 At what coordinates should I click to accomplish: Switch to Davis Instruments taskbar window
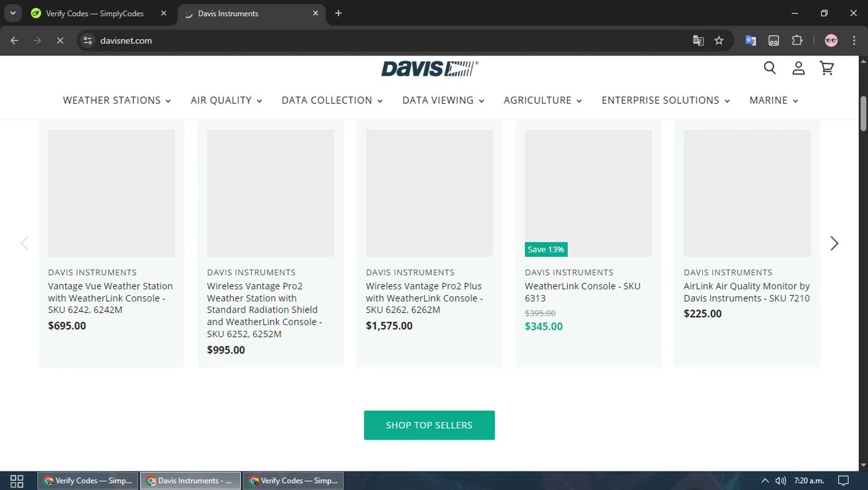point(190,481)
